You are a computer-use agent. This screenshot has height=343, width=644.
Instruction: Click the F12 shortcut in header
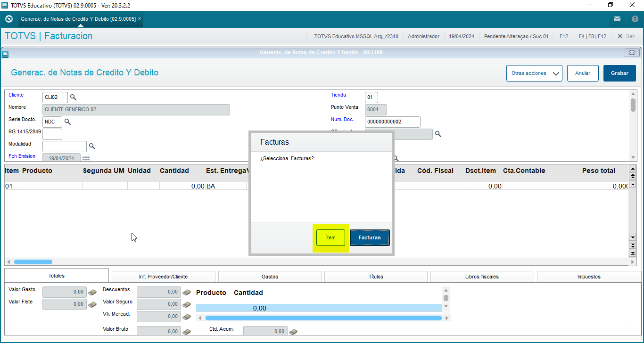click(x=564, y=36)
